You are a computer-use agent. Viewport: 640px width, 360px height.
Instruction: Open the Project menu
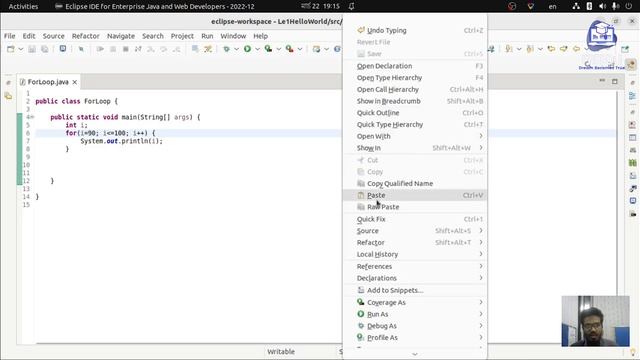(x=182, y=36)
